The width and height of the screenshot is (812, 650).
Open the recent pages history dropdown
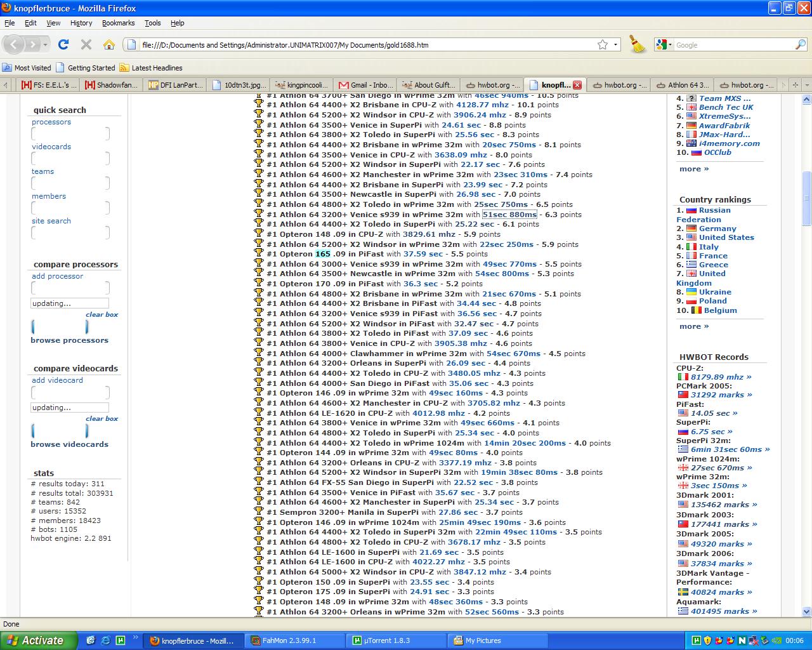pos(46,44)
